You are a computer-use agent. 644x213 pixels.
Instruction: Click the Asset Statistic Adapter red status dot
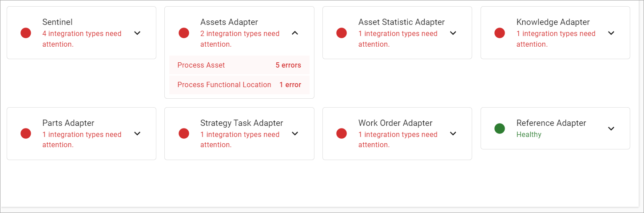pos(342,33)
